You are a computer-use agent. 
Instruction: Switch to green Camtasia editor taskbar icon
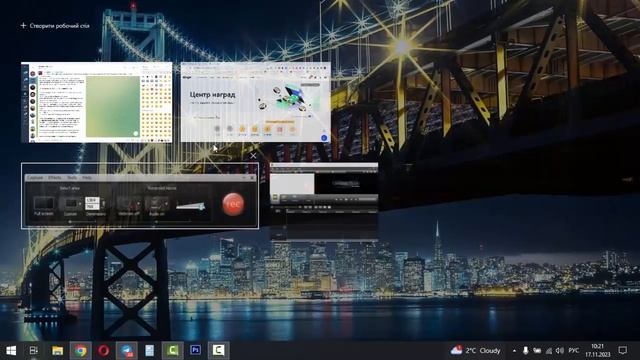173,350
